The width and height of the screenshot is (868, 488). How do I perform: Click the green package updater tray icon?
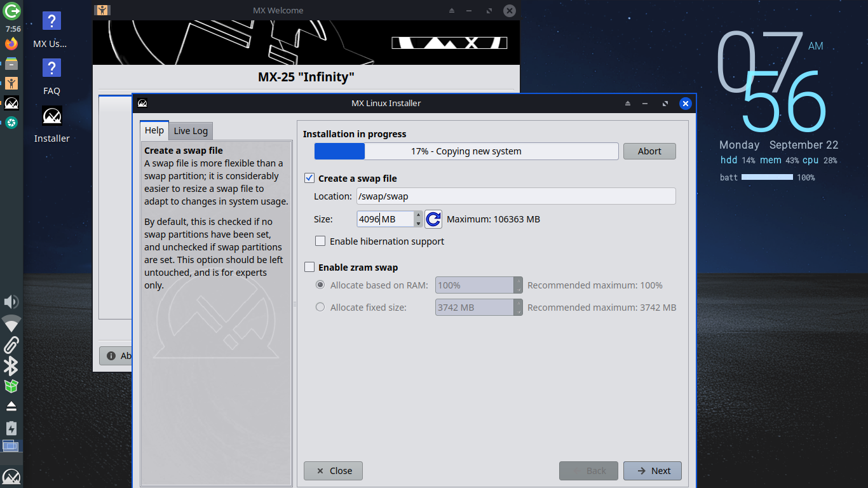tap(11, 386)
